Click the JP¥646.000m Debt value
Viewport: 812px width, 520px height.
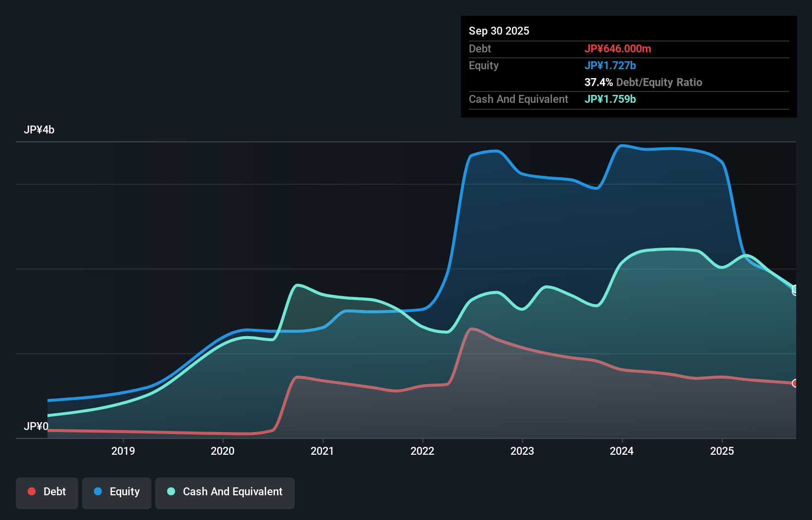pyautogui.click(x=619, y=48)
